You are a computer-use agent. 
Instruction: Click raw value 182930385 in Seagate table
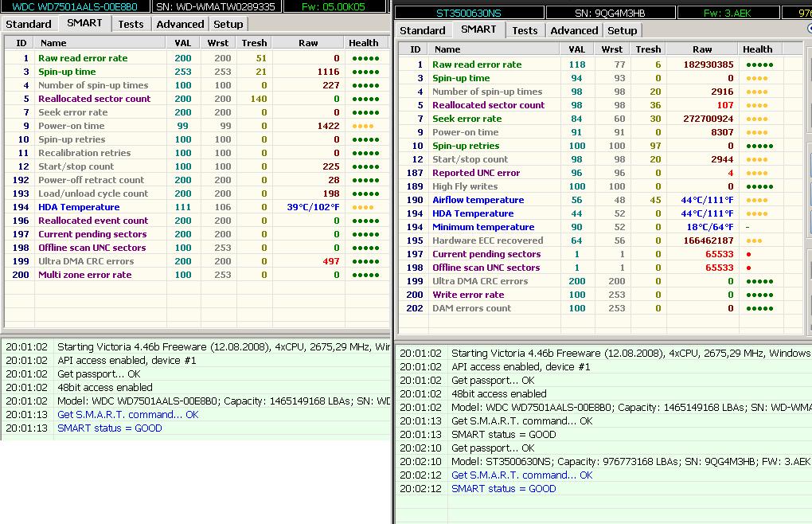pyautogui.click(x=708, y=65)
